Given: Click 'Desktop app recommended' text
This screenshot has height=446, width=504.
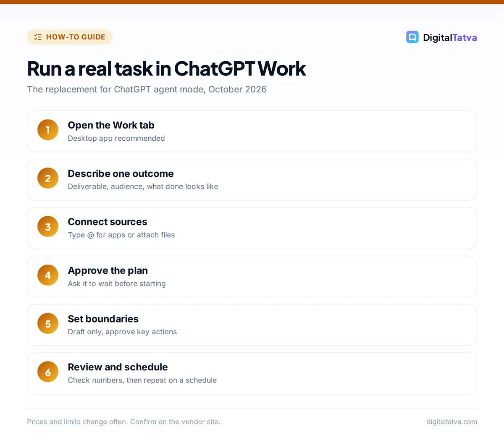Looking at the screenshot, I should click(x=116, y=138).
